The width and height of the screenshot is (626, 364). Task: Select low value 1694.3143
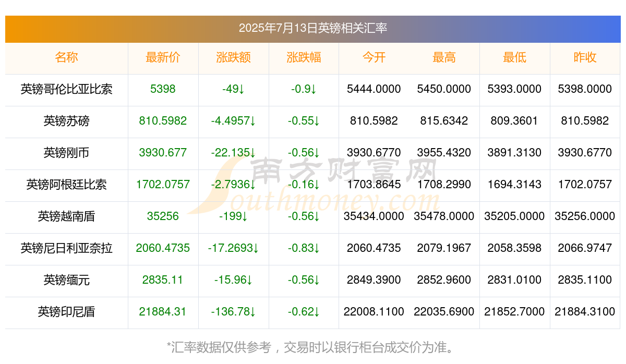point(514,185)
